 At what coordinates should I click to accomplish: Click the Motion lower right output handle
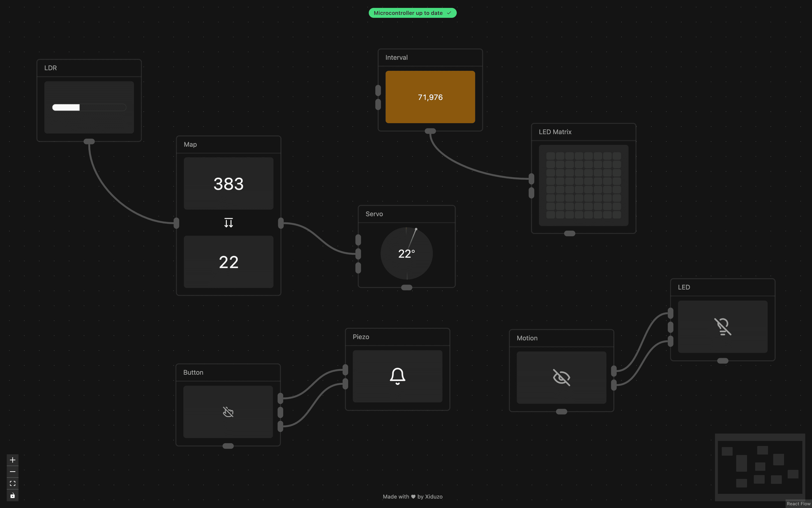coord(614,385)
